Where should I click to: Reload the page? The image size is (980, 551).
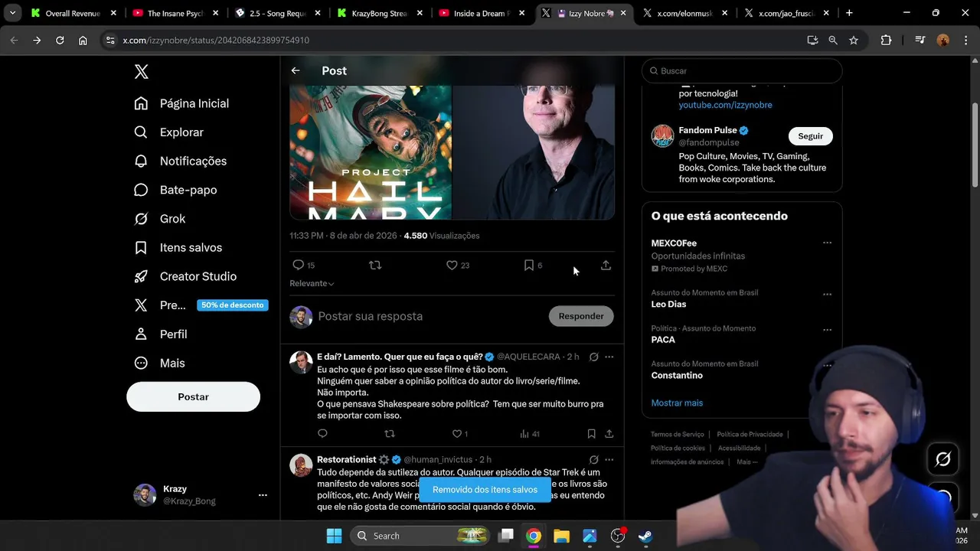(60, 40)
